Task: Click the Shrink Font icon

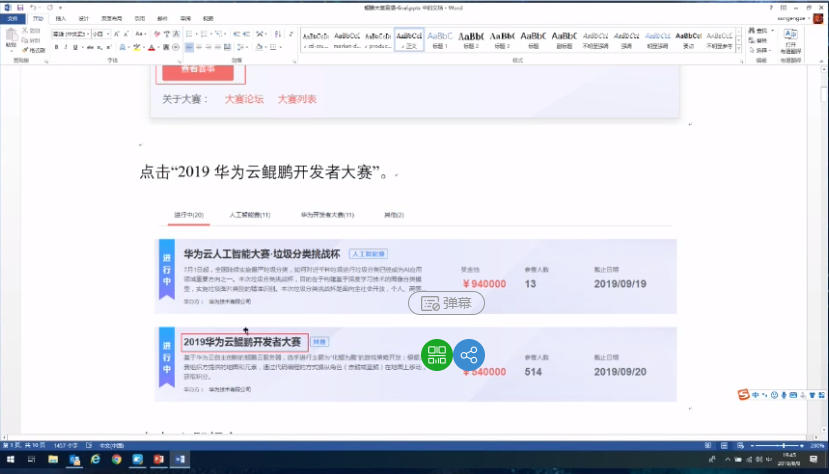Action: click(126, 34)
